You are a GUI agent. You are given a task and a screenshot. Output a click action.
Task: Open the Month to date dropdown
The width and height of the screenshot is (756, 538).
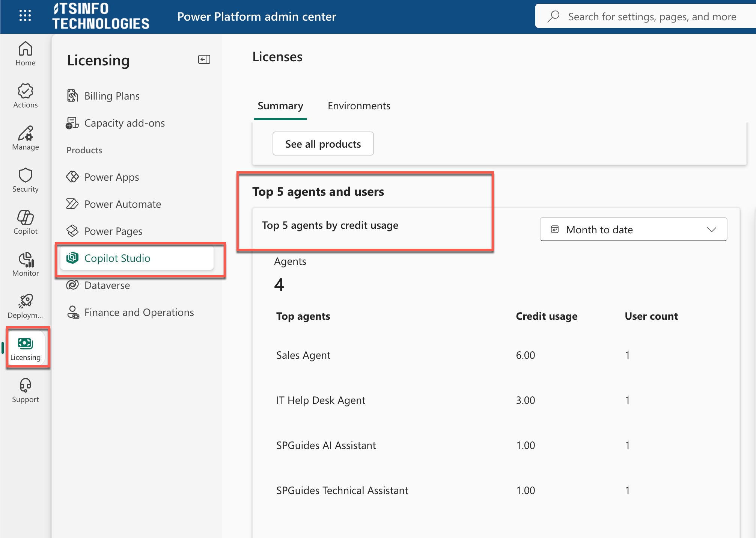tap(633, 230)
